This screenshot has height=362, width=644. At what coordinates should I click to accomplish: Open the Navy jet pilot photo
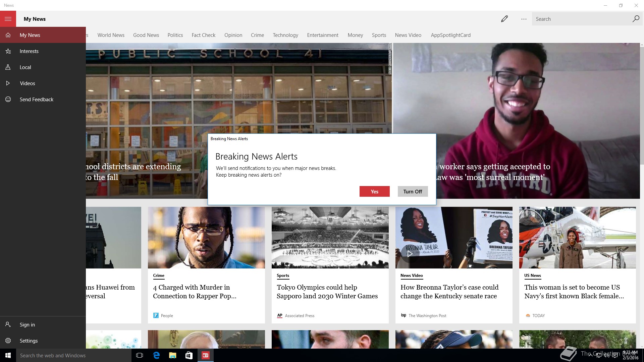coord(577,237)
